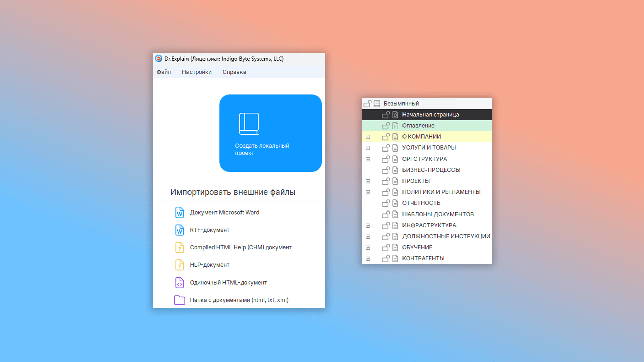
Task: Click the HLP-документ question mark icon
Action: [x=180, y=265]
